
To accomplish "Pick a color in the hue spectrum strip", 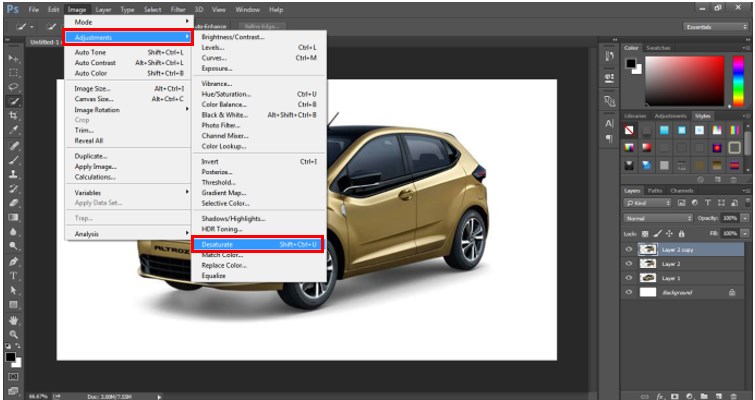I will point(738,81).
